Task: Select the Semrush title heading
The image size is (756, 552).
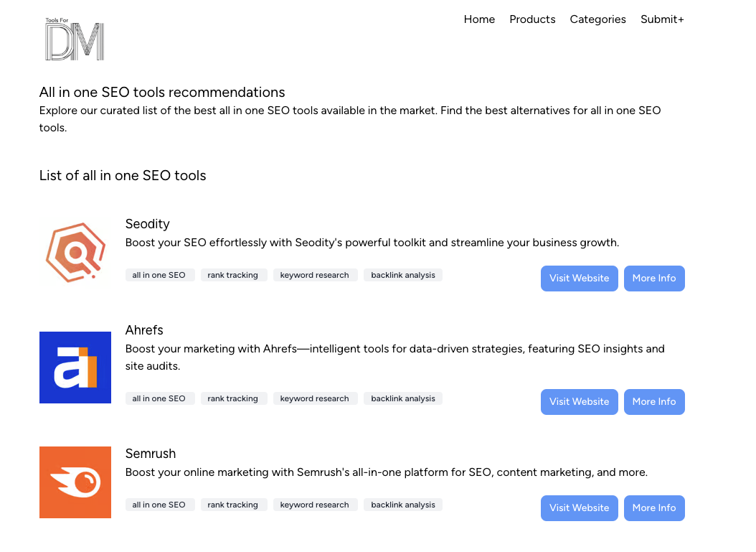Action: 151,454
